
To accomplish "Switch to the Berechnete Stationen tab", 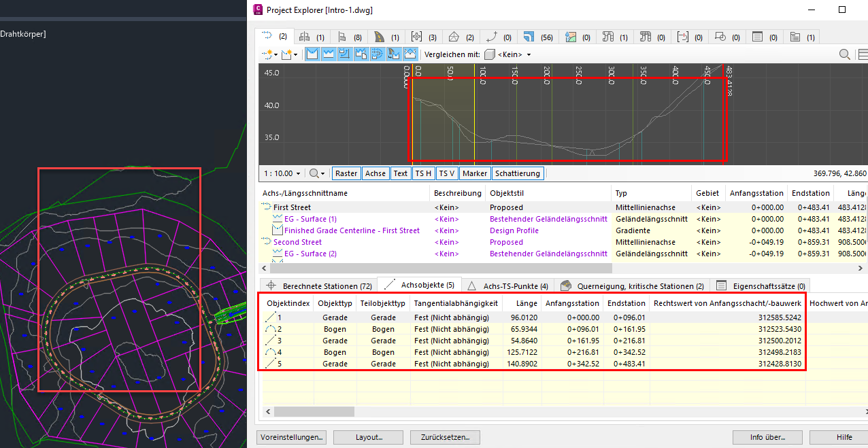I will (x=318, y=286).
